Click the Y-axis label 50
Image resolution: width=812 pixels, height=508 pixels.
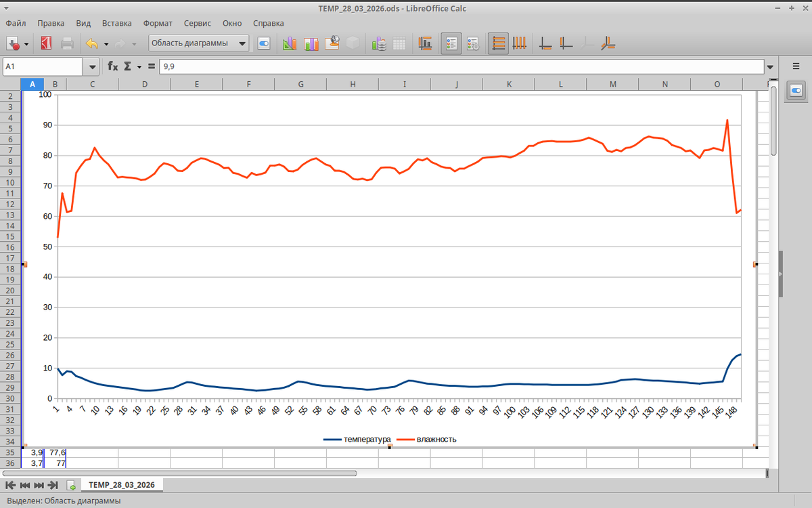pos(47,247)
